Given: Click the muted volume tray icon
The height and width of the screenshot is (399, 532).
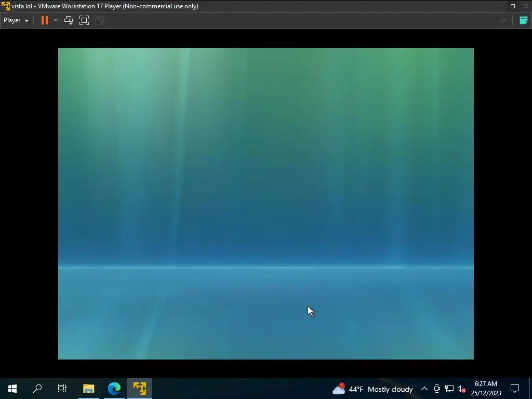Looking at the screenshot, I should [x=461, y=389].
